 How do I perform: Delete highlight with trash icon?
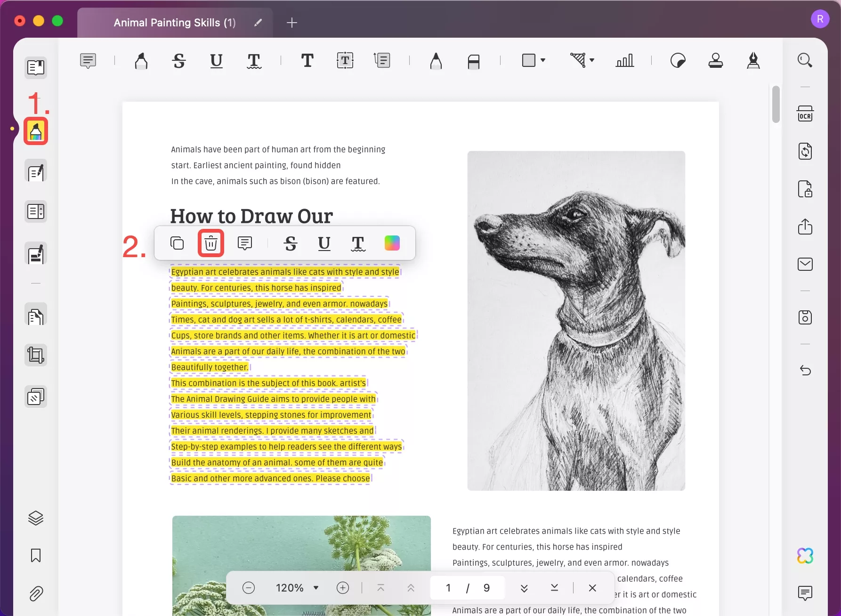click(x=211, y=243)
